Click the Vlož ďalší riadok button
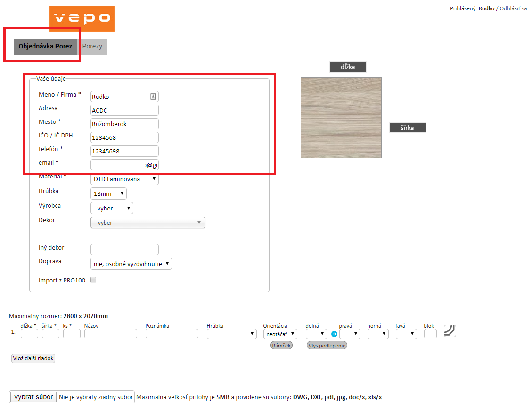This screenshot has width=532, height=411. (33, 358)
